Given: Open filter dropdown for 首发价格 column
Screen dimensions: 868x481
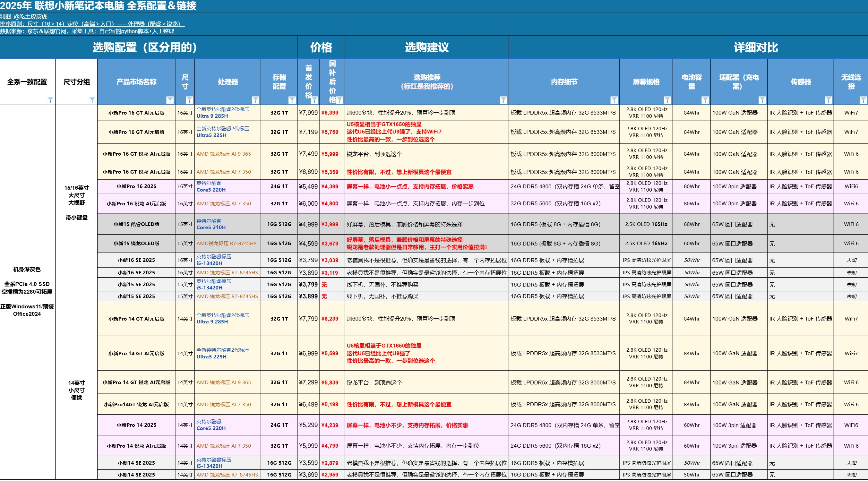Looking at the screenshot, I should click(x=314, y=100).
